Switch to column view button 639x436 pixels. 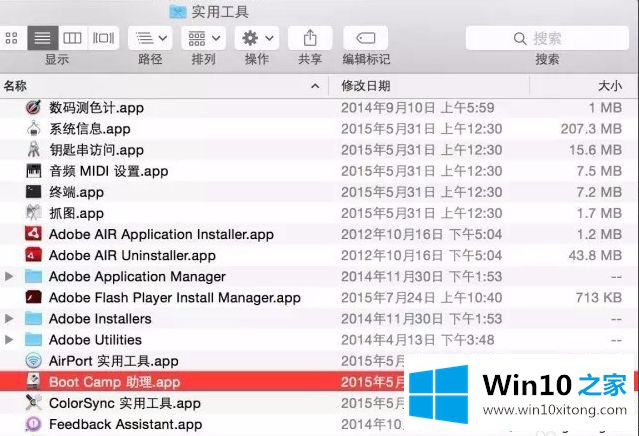pyautogui.click(x=73, y=38)
